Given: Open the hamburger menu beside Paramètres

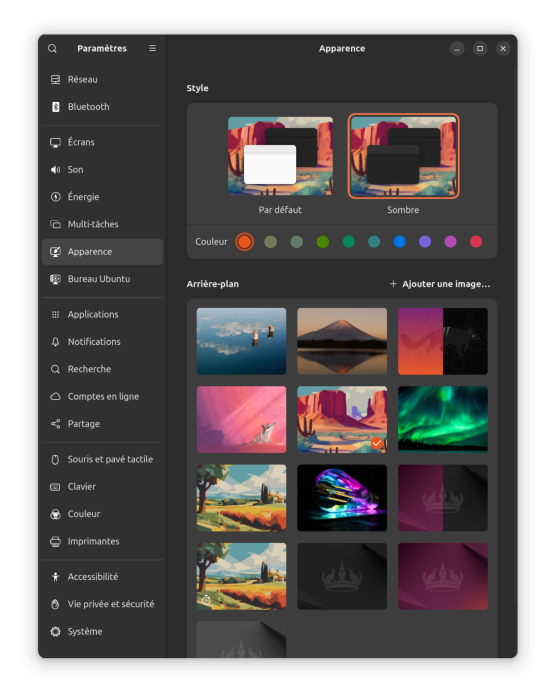Looking at the screenshot, I should click(152, 48).
